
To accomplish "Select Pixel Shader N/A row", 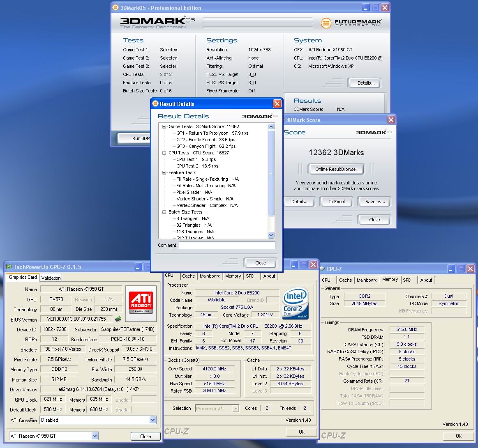I will 194,192.
